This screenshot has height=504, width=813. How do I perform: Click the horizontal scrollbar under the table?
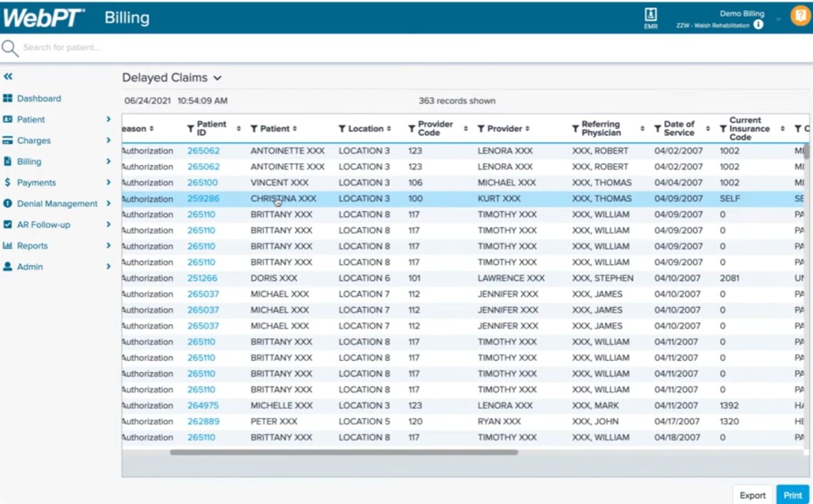[343, 452]
